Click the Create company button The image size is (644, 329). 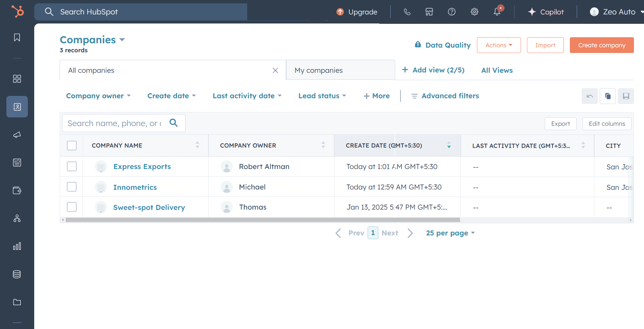click(601, 45)
